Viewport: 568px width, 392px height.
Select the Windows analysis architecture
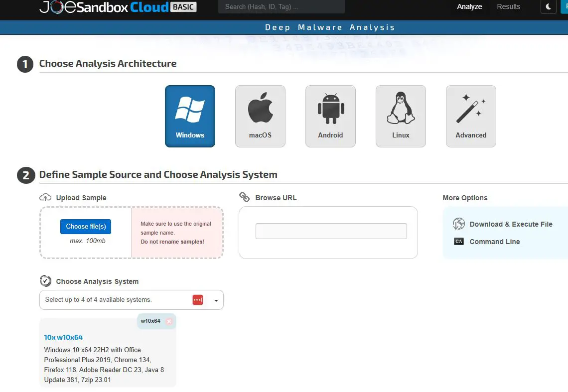click(x=190, y=116)
